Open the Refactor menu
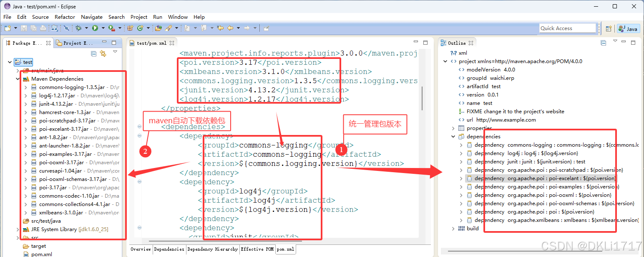Screen dimensions: 644x257 point(65,17)
